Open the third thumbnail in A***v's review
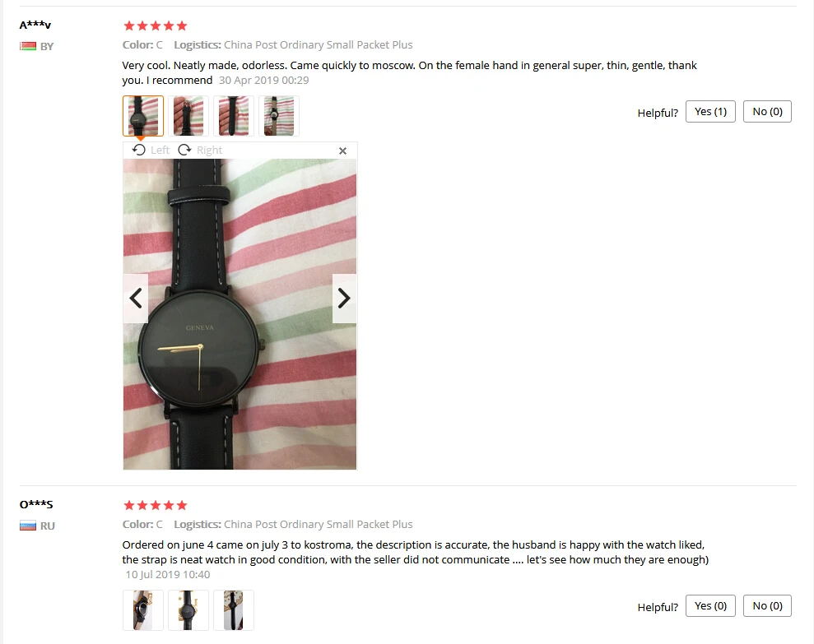814x644 pixels. pyautogui.click(x=234, y=116)
